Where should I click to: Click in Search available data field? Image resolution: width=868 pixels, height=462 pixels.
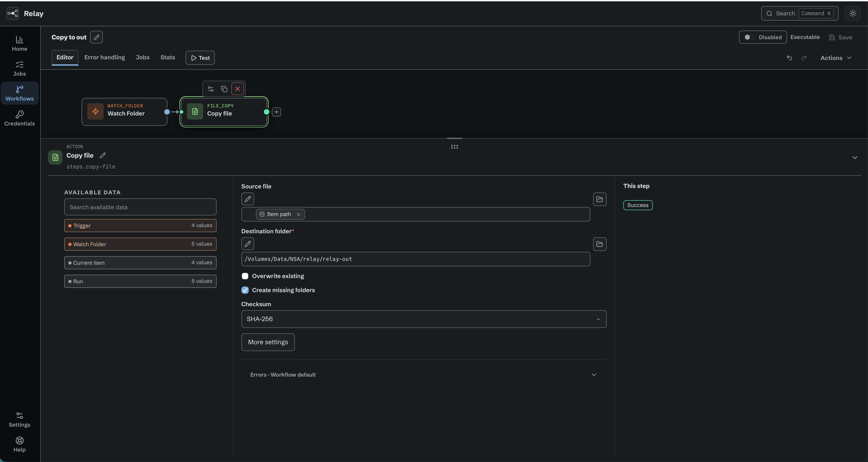tap(140, 207)
